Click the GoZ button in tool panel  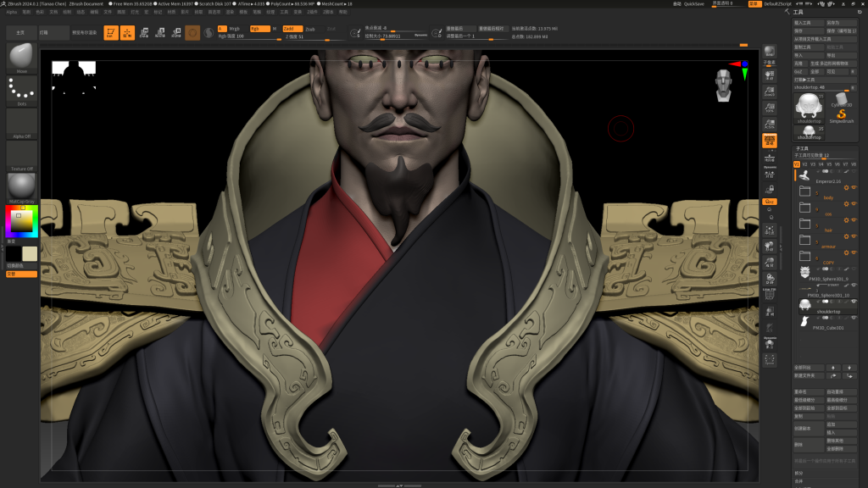[x=798, y=71]
